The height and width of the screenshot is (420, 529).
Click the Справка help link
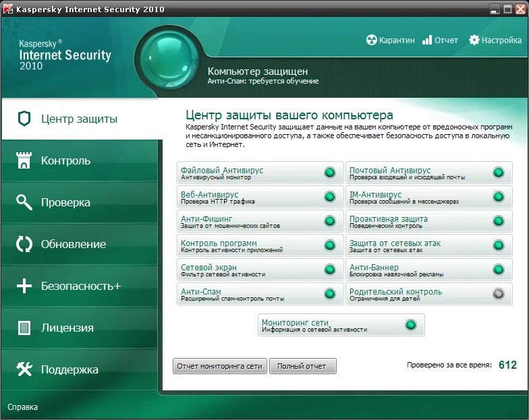tap(22, 407)
